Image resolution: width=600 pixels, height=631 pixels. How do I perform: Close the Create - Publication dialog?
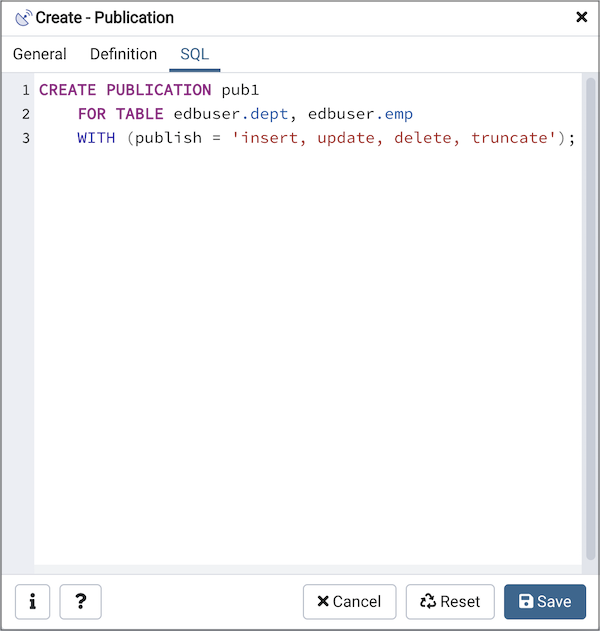tap(581, 17)
